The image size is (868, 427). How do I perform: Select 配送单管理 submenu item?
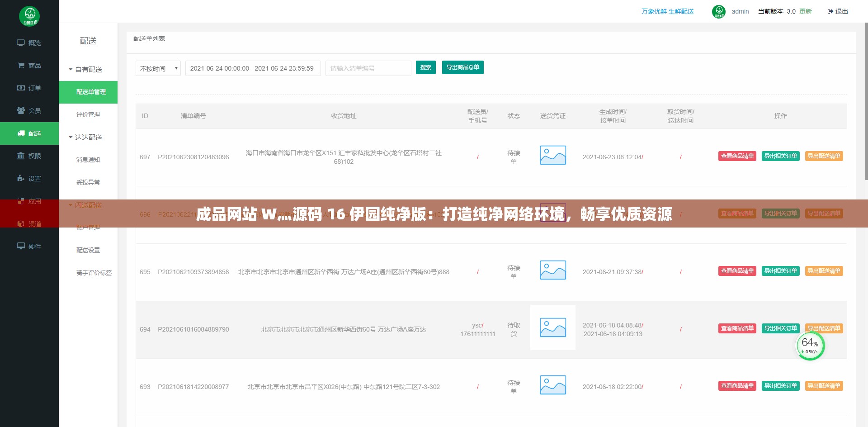88,92
